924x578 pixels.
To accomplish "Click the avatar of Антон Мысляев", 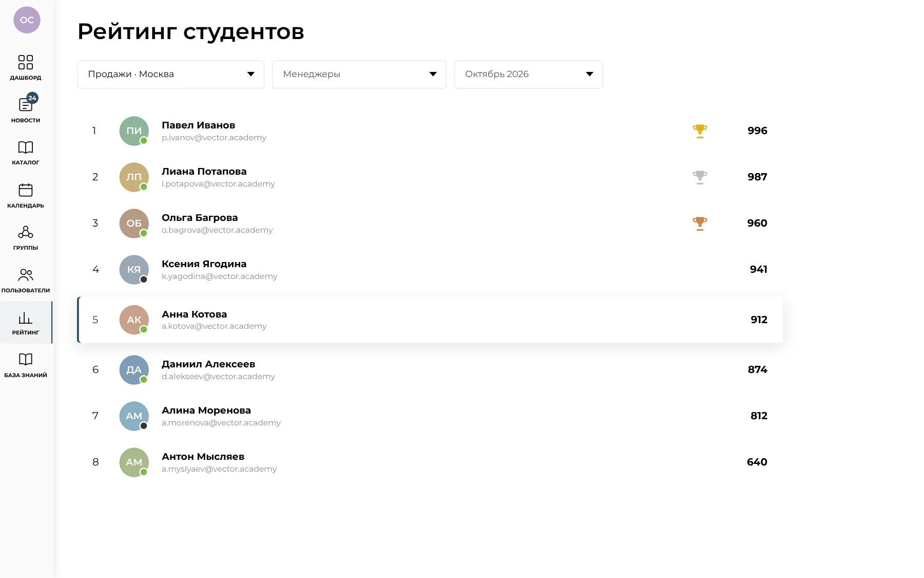I will click(134, 462).
